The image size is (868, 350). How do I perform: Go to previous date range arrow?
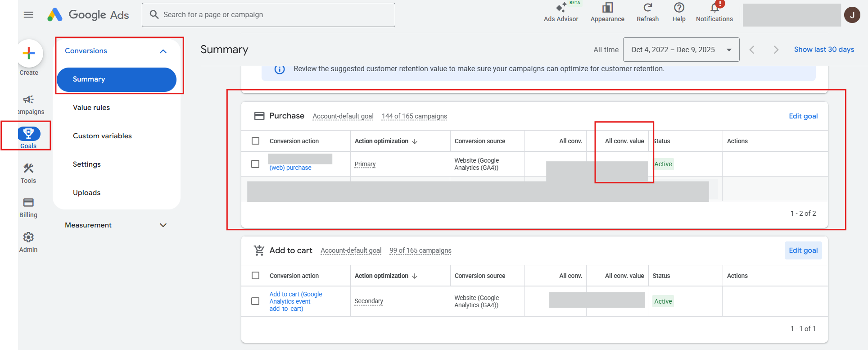tap(752, 50)
